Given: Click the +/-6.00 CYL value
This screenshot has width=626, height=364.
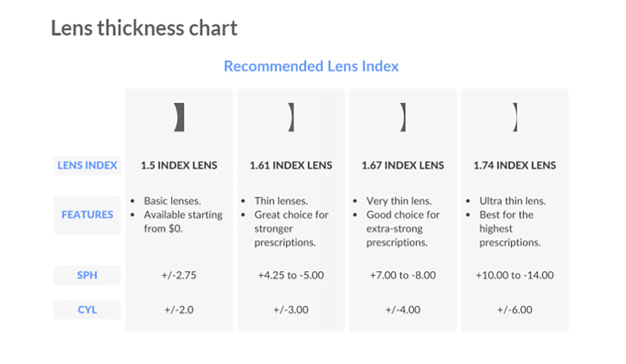Looking at the screenshot, I should (515, 310).
